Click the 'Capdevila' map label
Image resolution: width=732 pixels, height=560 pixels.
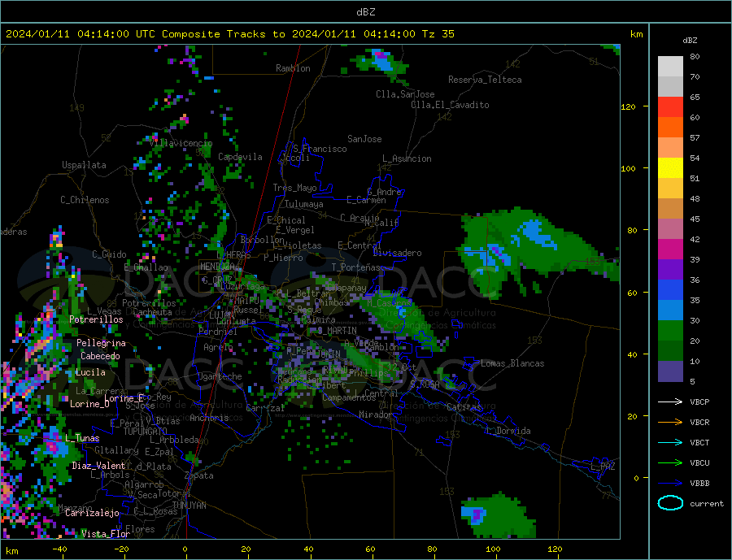click(x=240, y=157)
